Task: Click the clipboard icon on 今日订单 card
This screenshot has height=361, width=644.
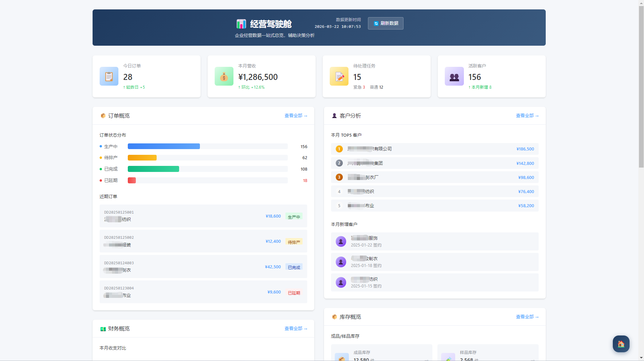Action: pos(109,76)
